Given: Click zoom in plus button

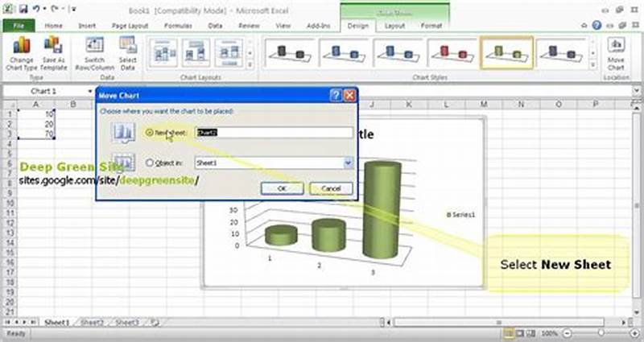Looking at the screenshot, I should (x=635, y=333).
